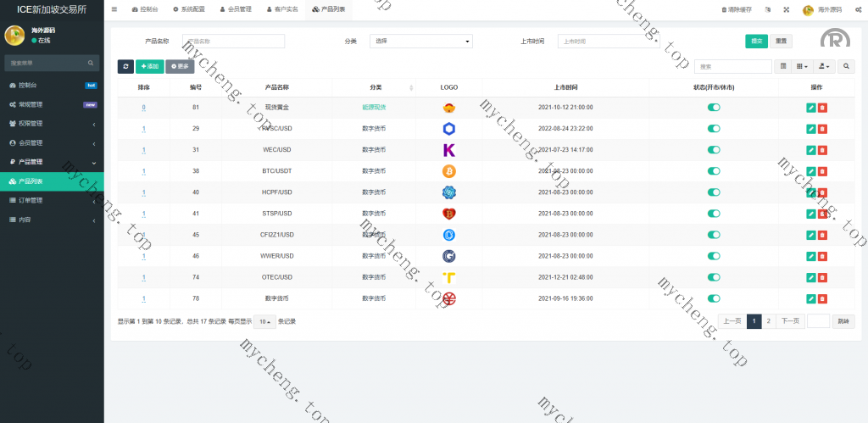Click the red delete icon for WEC/USD row
The width and height of the screenshot is (868, 423).
[822, 150]
